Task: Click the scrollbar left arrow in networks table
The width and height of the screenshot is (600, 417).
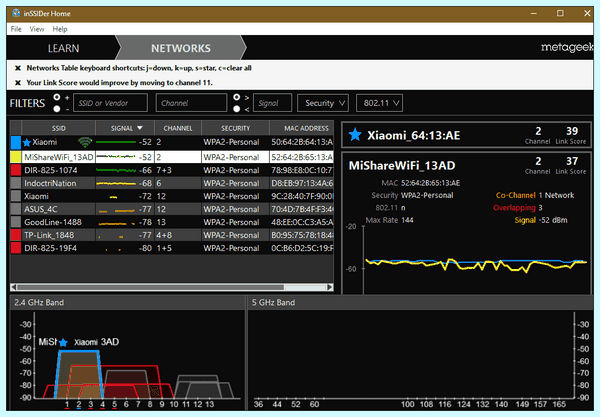Action: click(14, 287)
